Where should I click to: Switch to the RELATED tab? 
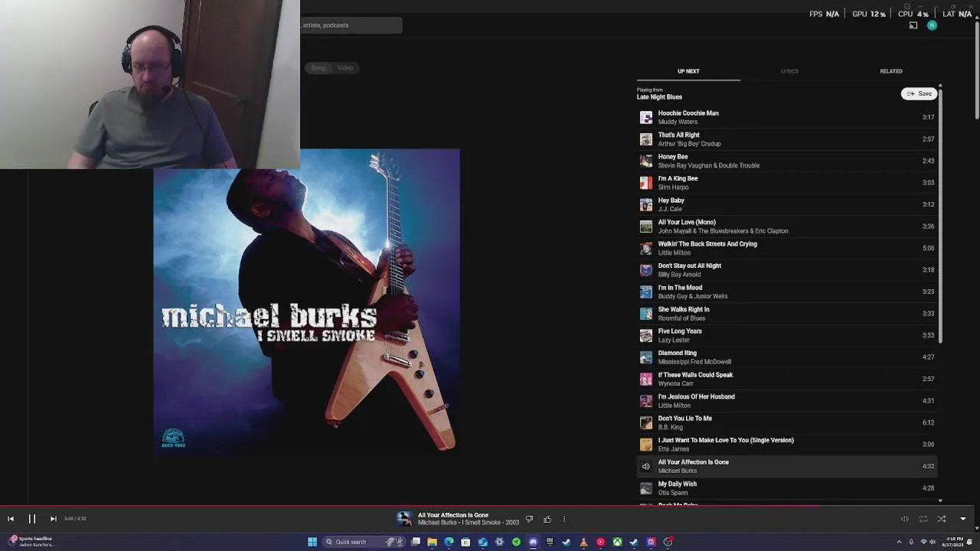pyautogui.click(x=891, y=71)
